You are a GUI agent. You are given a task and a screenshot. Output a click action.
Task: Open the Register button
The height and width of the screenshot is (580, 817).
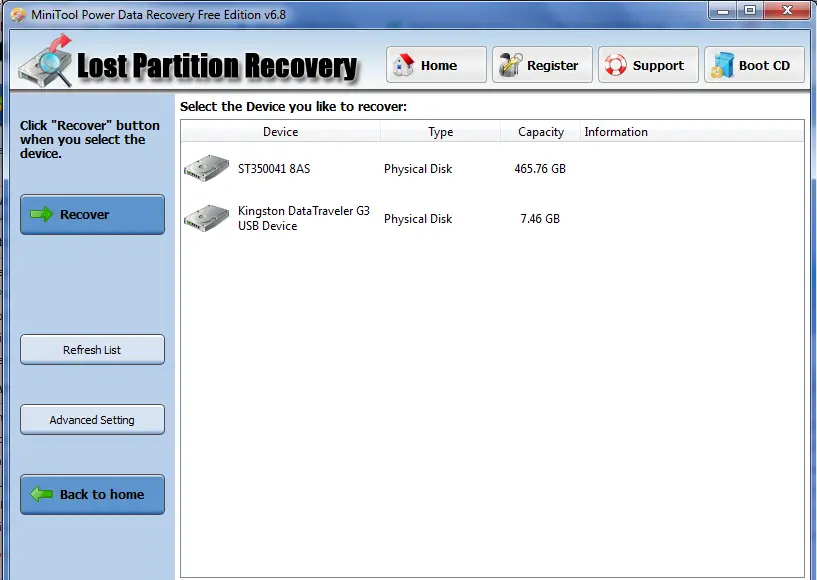(542, 65)
